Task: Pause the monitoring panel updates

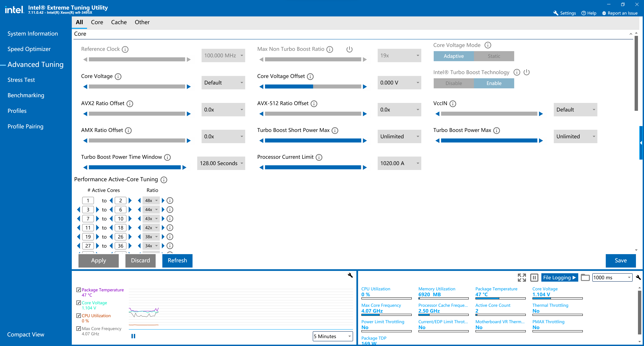Action: [x=534, y=278]
